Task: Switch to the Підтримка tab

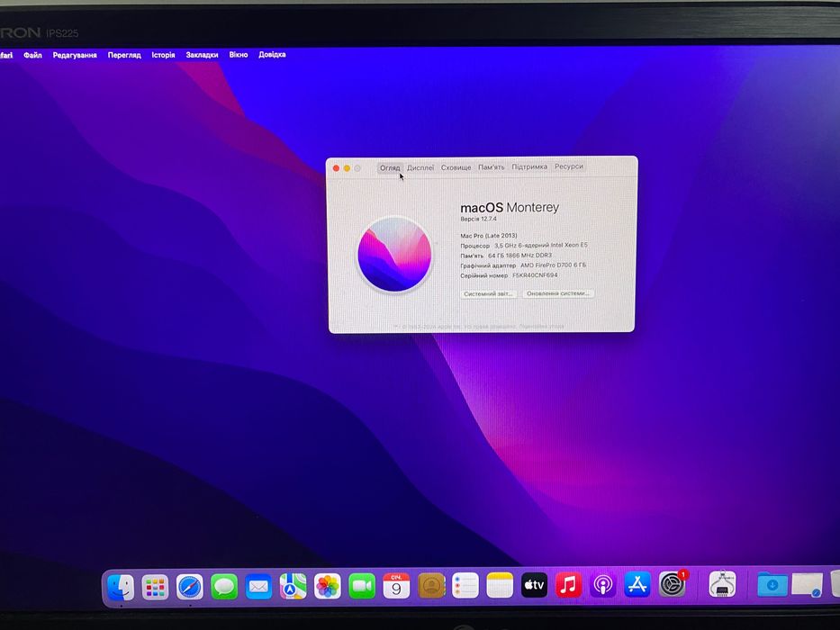Action: point(529,166)
